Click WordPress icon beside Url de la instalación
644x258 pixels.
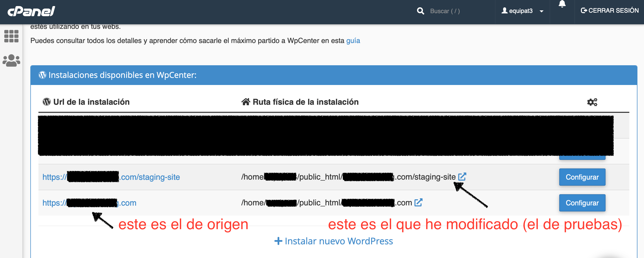click(x=47, y=102)
